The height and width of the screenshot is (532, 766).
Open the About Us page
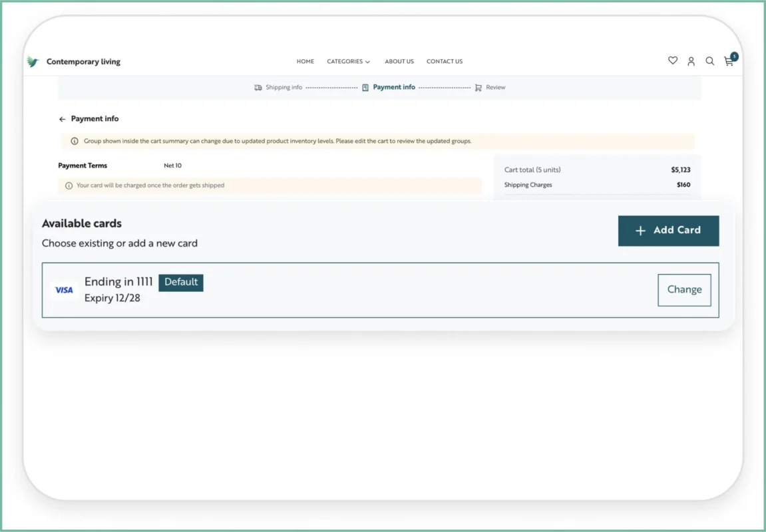pyautogui.click(x=399, y=61)
